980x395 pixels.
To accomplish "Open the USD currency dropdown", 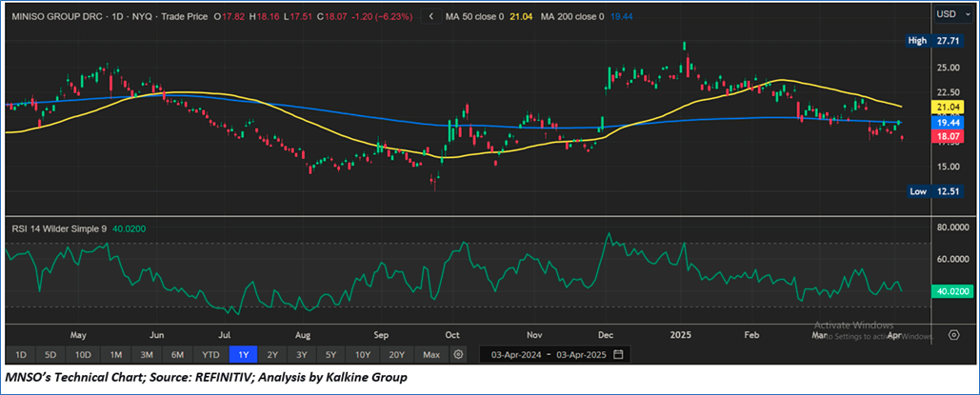I will (951, 14).
